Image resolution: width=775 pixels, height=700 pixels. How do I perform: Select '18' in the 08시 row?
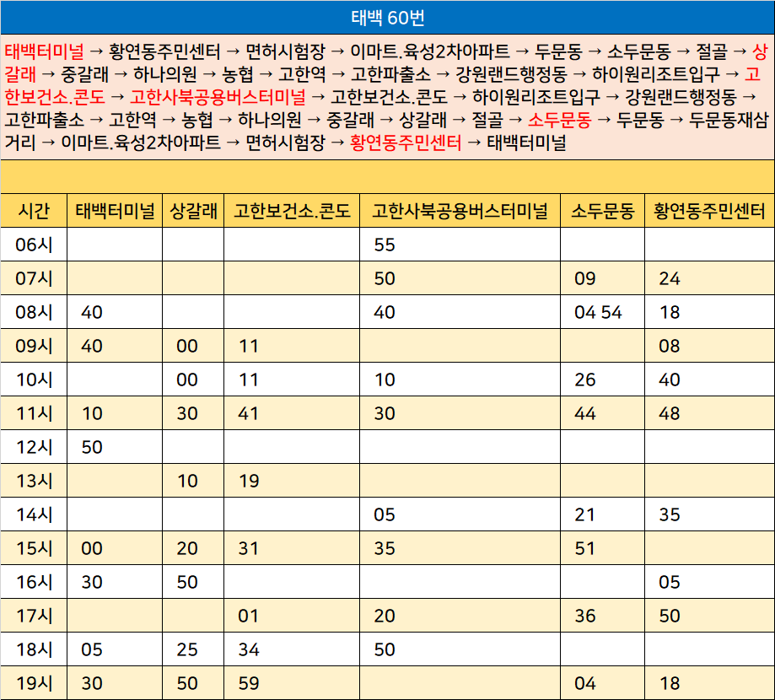coord(670,312)
